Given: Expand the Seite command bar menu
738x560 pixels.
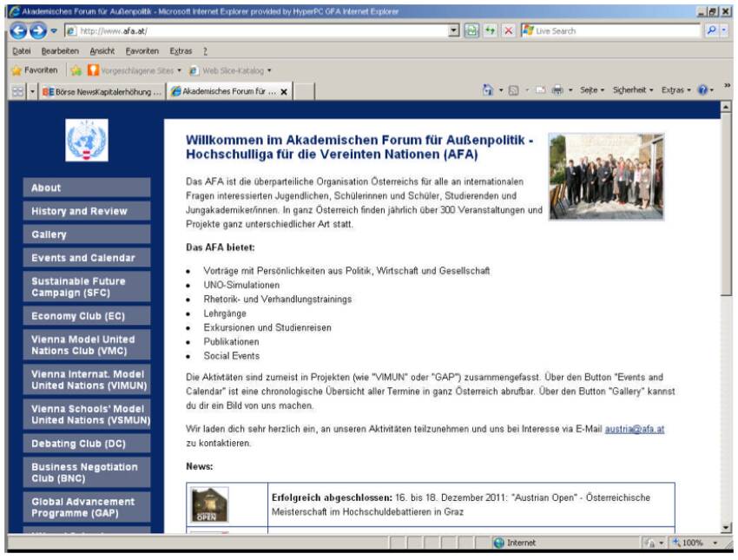Looking at the screenshot, I should click(x=592, y=90).
